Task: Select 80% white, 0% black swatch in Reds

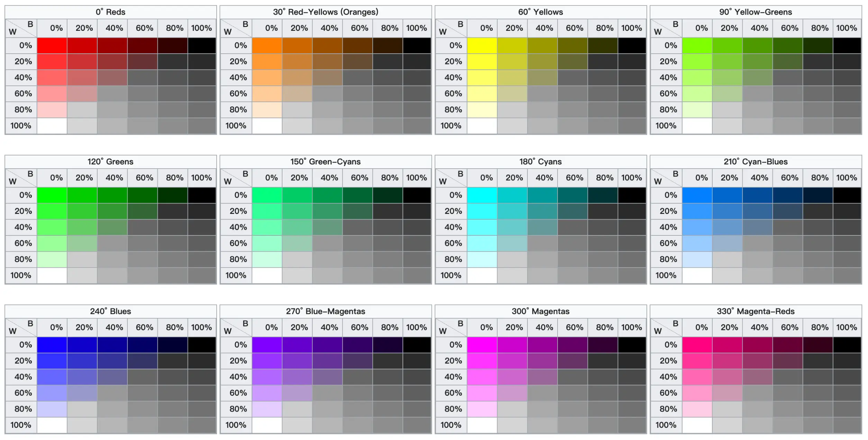Action: [52, 110]
